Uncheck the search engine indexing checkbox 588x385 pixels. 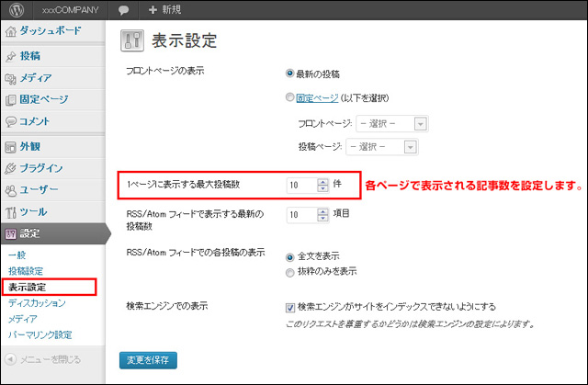click(x=291, y=308)
